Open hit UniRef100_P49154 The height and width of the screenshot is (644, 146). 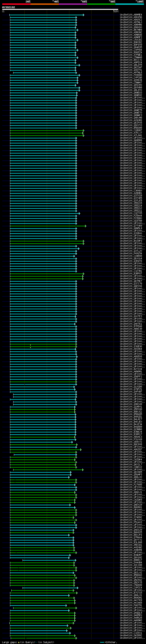(131, 253)
